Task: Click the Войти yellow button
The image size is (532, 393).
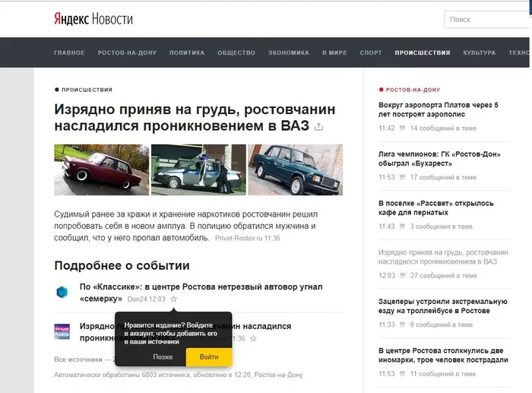Action: 209,357
